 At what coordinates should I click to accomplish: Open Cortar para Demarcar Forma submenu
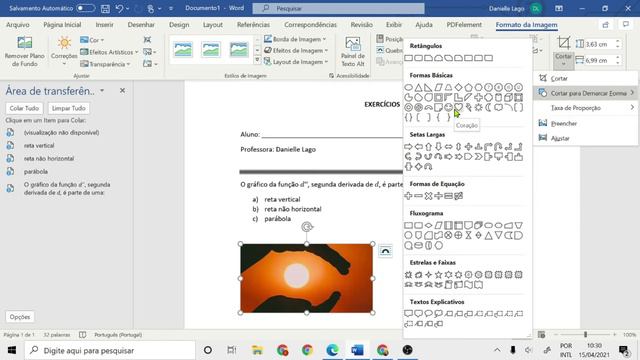pyautogui.click(x=585, y=93)
